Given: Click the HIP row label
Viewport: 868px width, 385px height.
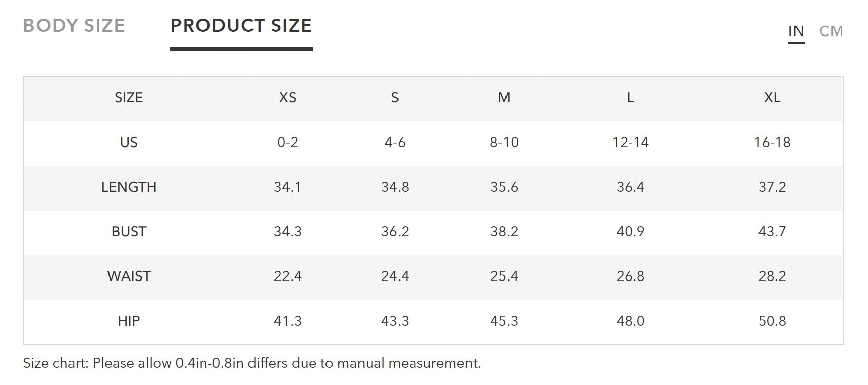Looking at the screenshot, I should tap(129, 321).
